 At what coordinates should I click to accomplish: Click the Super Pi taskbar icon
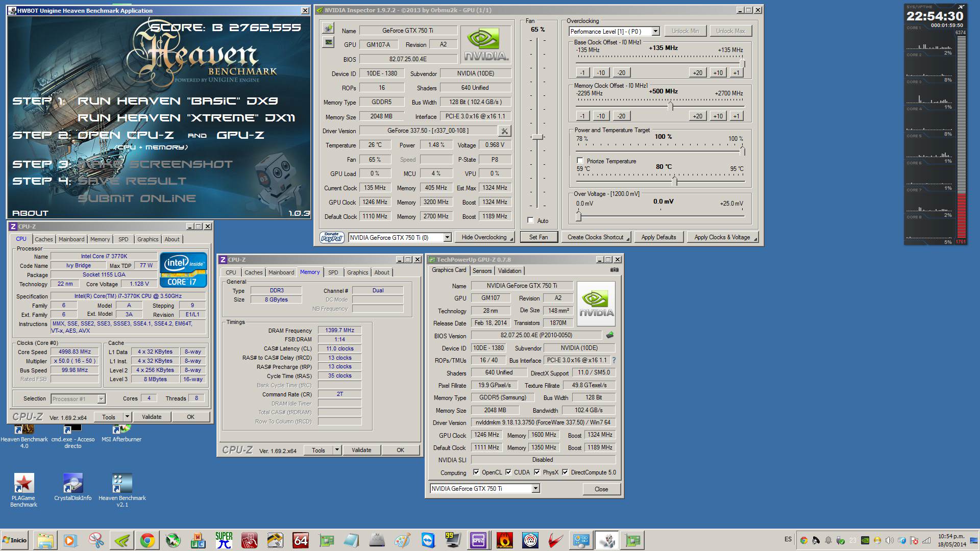224,540
